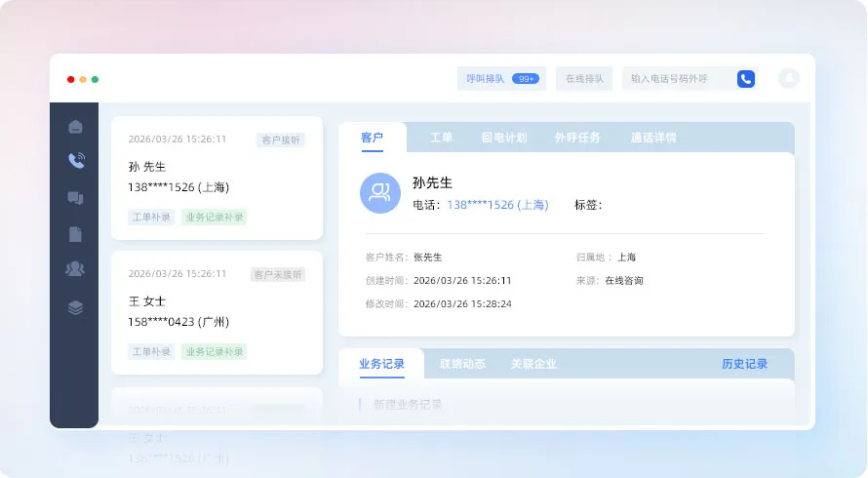The image size is (868, 478).
Task: Click the 孙先生 heading in customer panel
Action: (432, 182)
